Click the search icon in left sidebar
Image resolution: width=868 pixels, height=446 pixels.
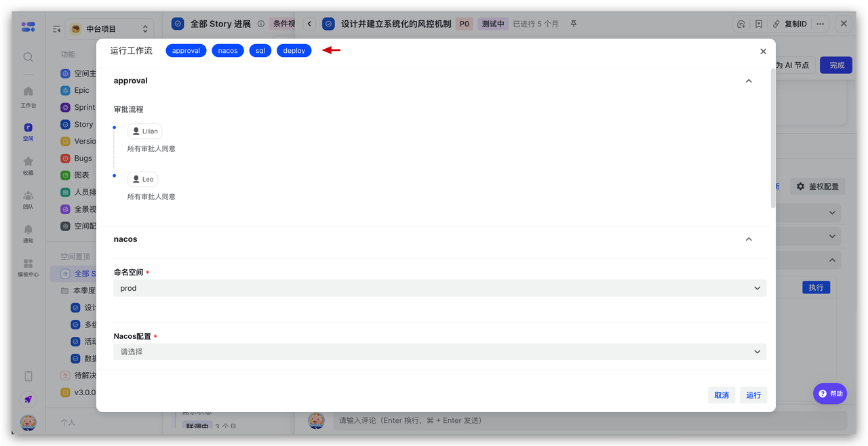pyautogui.click(x=28, y=57)
